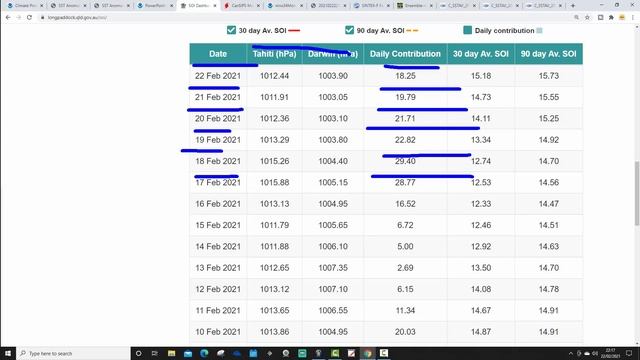Click the 16 Feb 2021 date cell
This screenshot has height=360, width=640.
[218, 204]
